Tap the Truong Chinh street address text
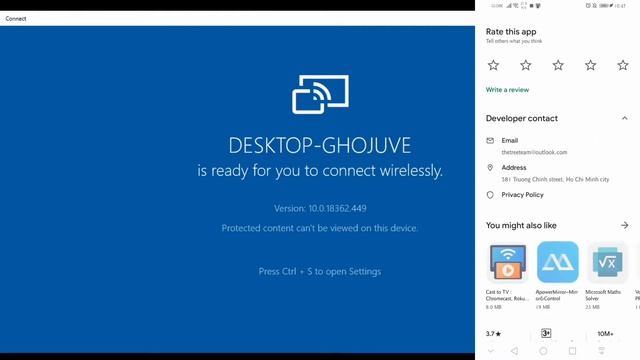The image size is (640, 360). click(555, 179)
